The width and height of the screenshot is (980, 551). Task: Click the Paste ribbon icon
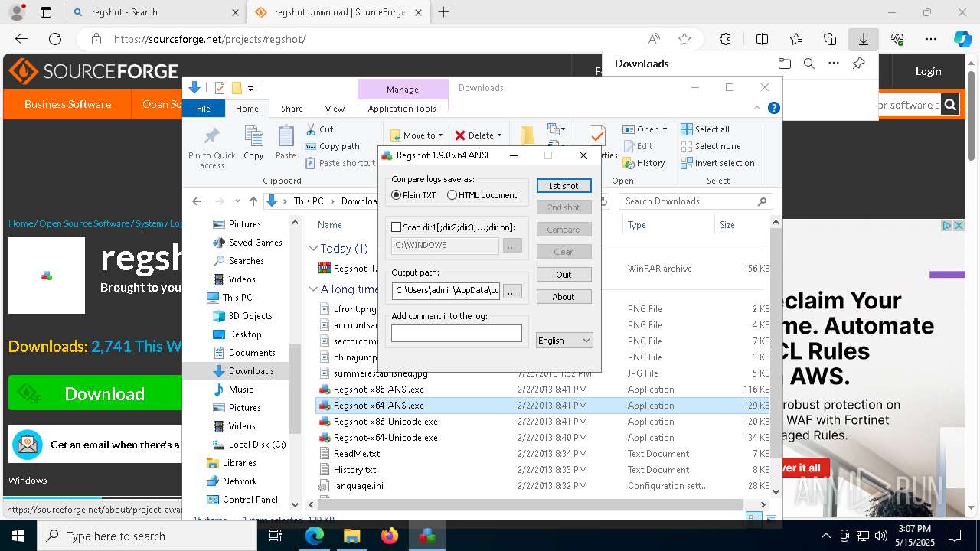(x=286, y=143)
